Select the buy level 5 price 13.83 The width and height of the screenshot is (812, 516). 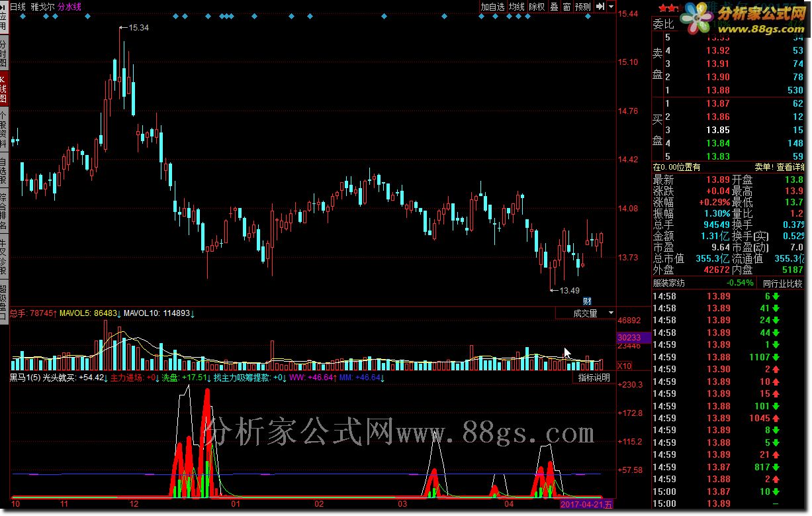pos(717,156)
